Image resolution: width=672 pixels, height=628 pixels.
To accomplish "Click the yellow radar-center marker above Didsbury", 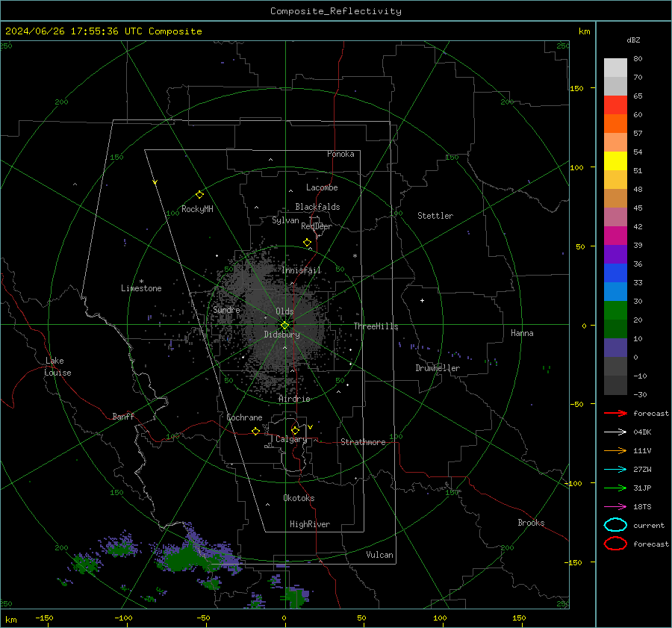I will (x=284, y=326).
